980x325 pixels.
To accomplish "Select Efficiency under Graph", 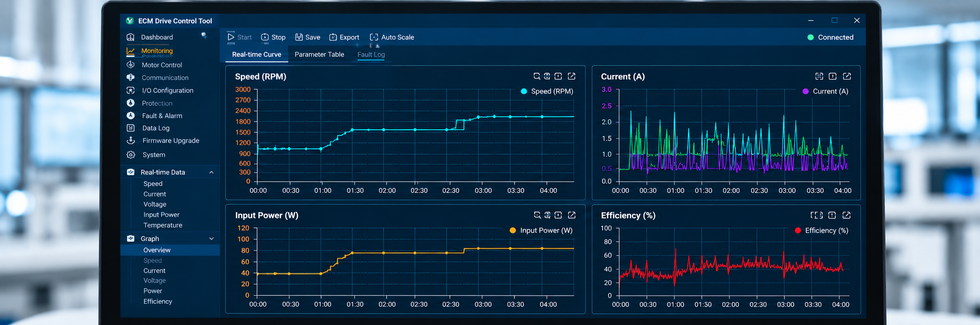I will pyautogui.click(x=158, y=302).
